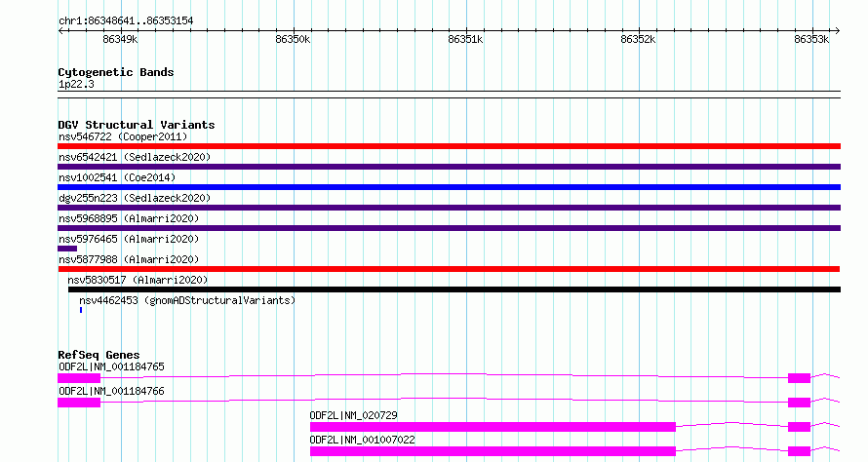Image resolution: width=868 pixels, height=462 pixels.
Task: Open nsv6542421 (Sedlazeck2020) variant label
Action: point(135,157)
